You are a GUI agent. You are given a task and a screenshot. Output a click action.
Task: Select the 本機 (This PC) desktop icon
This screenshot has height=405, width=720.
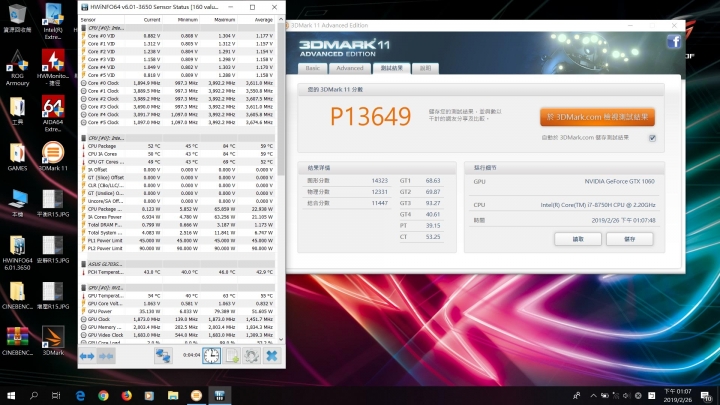17,202
